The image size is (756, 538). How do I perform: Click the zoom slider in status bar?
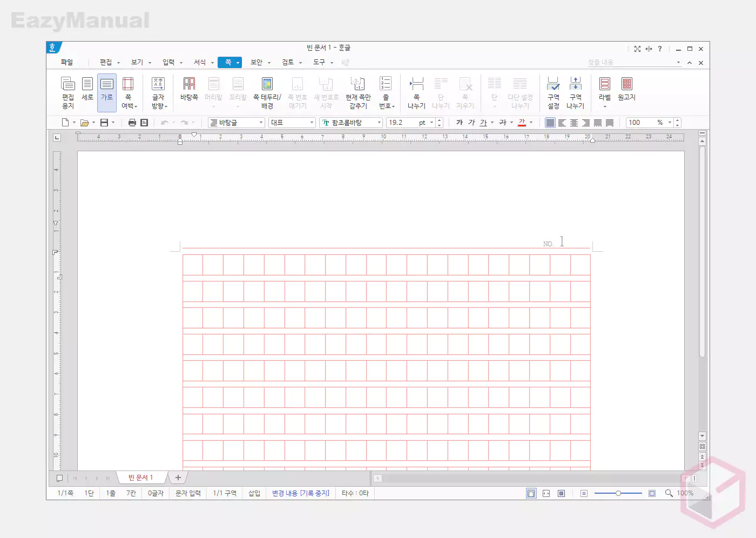tap(618, 493)
